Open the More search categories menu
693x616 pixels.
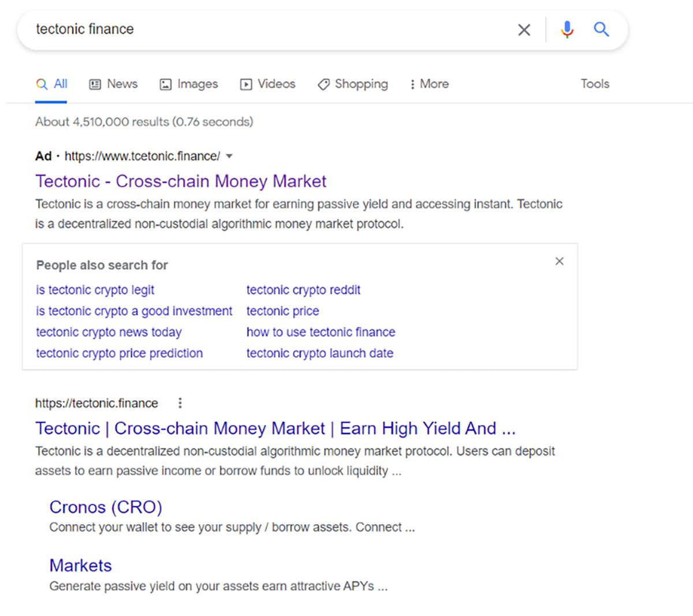(x=429, y=84)
